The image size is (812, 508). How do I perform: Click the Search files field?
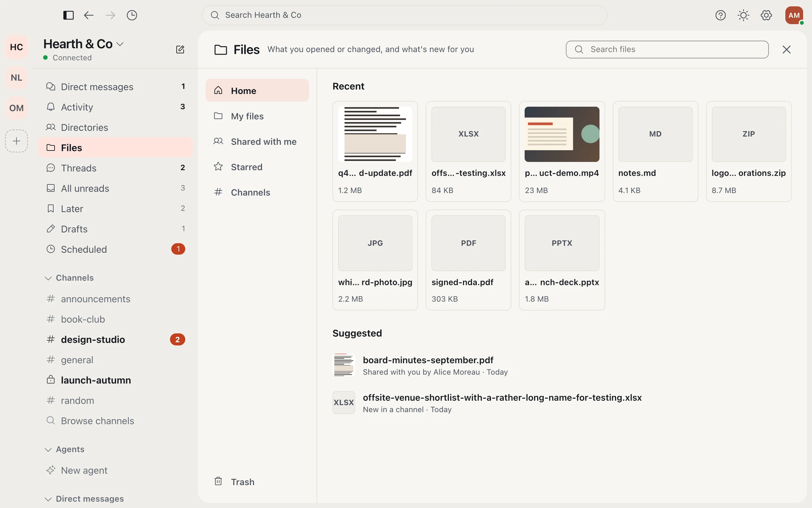(x=667, y=50)
